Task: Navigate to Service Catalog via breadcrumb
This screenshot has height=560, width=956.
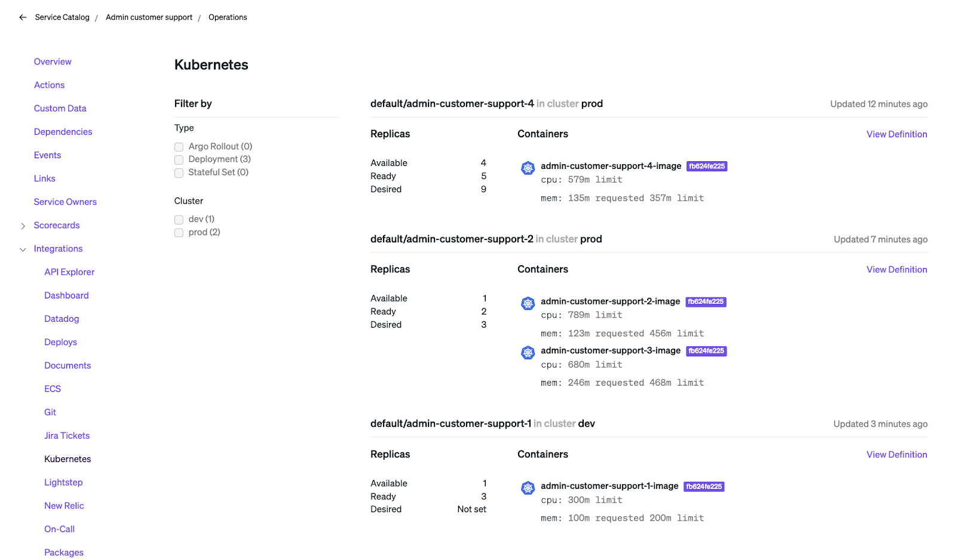Action: [62, 17]
